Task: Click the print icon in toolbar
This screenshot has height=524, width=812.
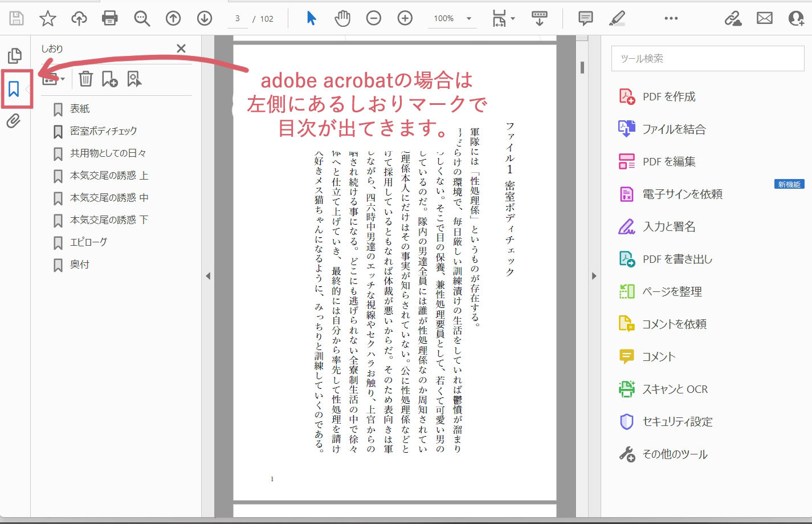Action: click(109, 18)
